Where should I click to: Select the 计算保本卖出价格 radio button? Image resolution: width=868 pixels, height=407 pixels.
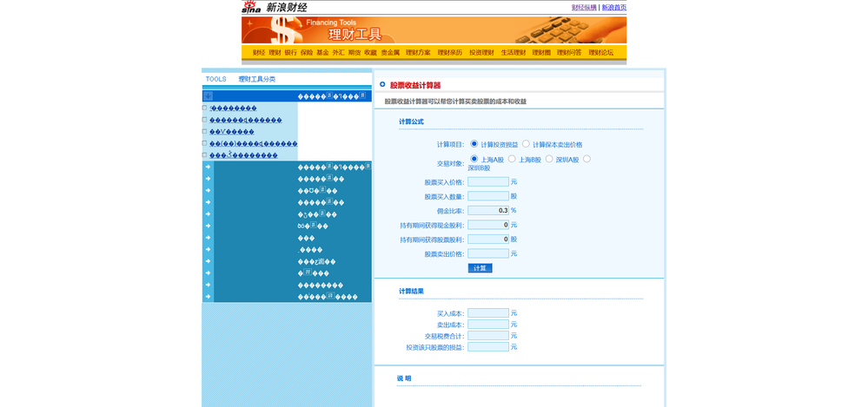pos(526,144)
